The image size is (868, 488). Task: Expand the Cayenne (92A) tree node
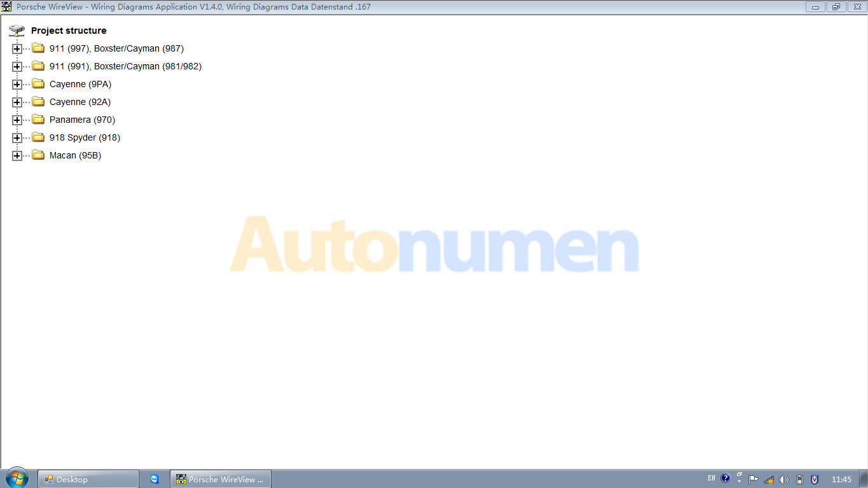[x=17, y=102]
